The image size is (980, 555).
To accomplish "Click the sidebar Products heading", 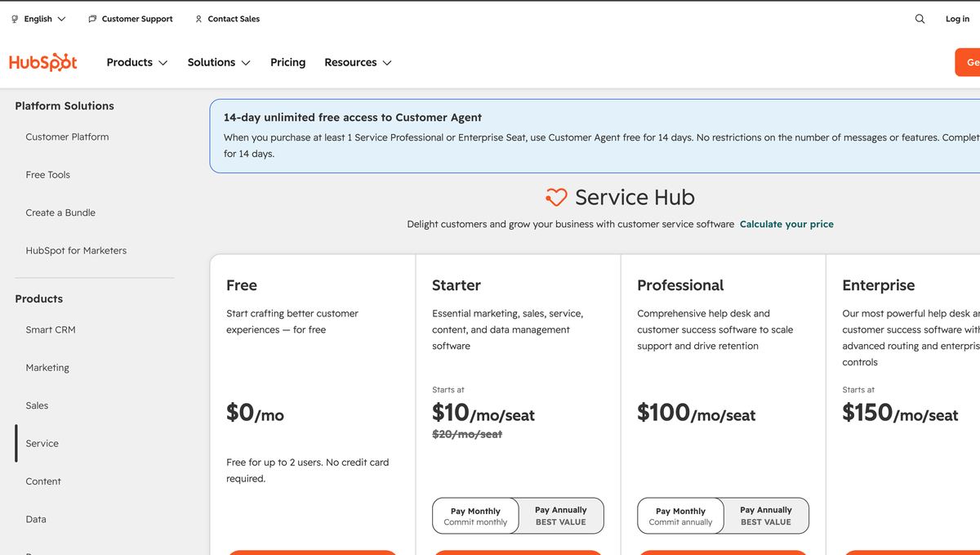I will [38, 299].
